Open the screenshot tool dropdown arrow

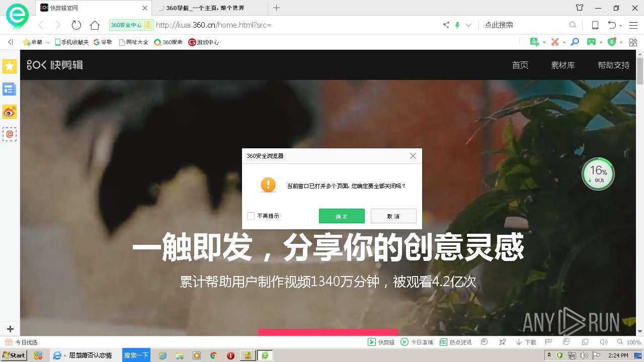[564, 42]
